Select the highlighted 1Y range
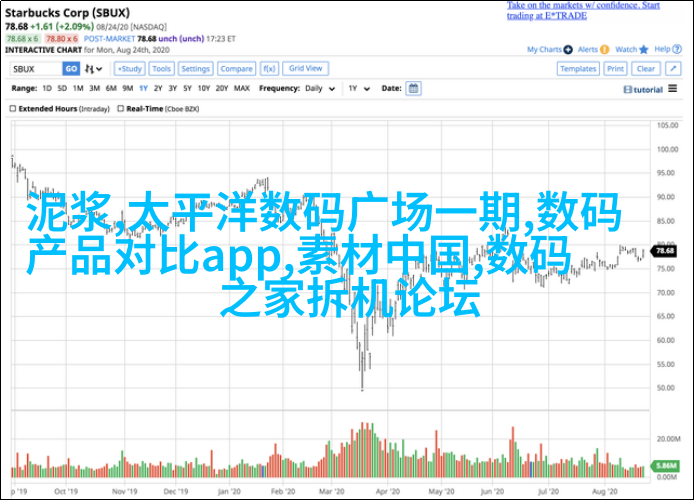This screenshot has height=500, width=695. click(x=143, y=89)
